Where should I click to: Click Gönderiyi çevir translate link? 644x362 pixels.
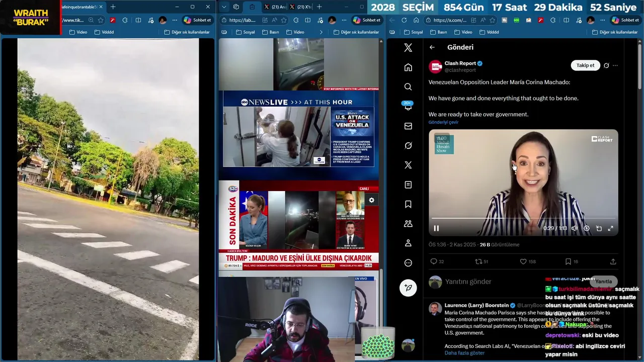click(x=443, y=122)
